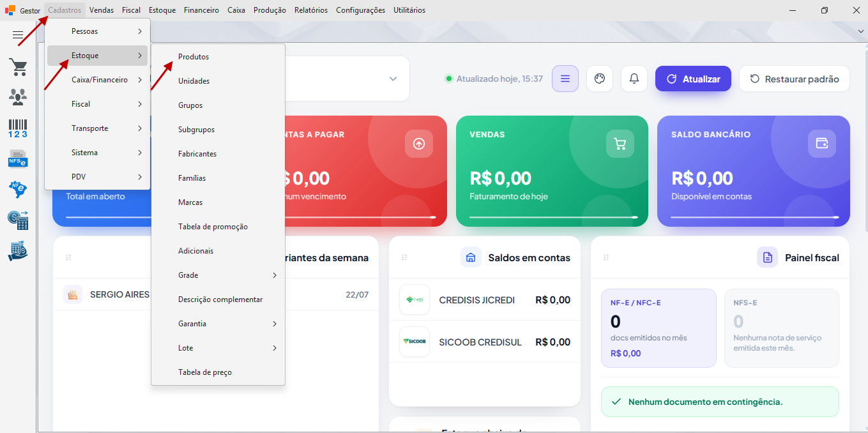868x433 pixels.
Task: Expand the Garantia submenu
Action: point(218,324)
